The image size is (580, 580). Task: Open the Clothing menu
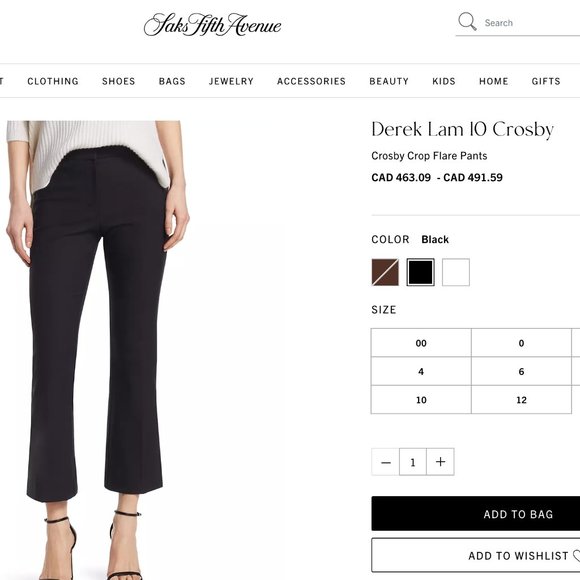click(53, 81)
